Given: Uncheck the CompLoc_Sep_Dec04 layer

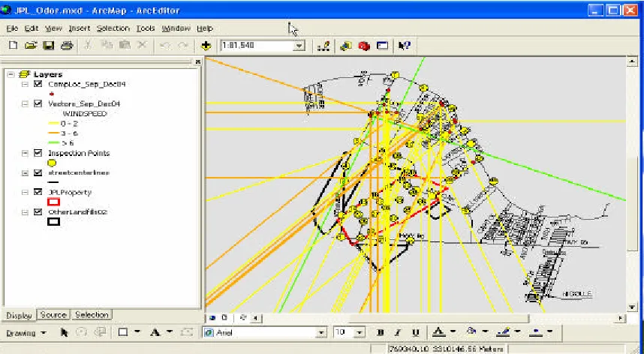Looking at the screenshot, I should (38, 84).
